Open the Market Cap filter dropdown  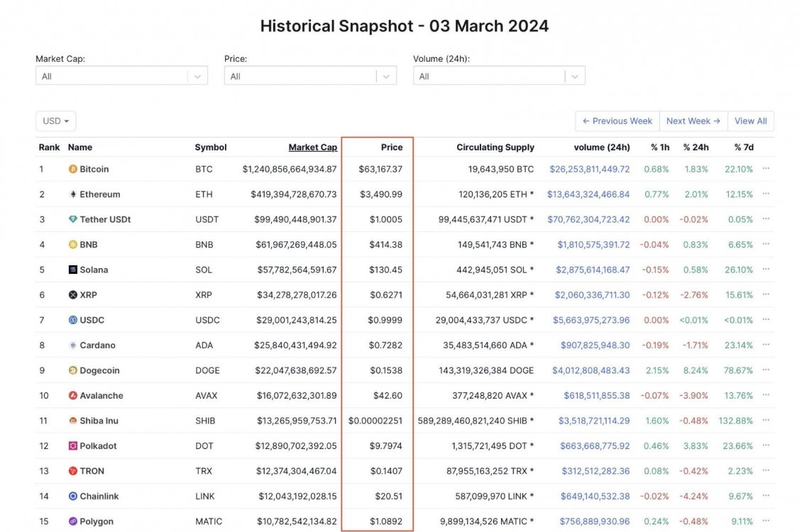click(x=121, y=77)
